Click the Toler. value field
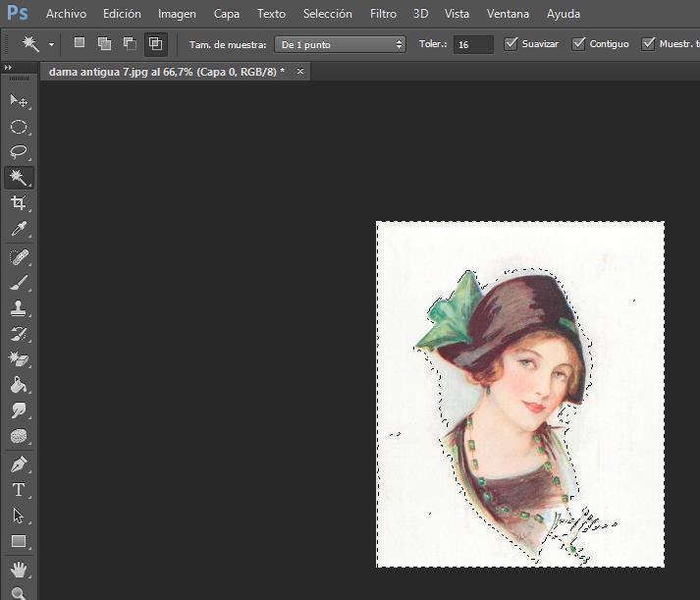700x600 pixels. 473,44
